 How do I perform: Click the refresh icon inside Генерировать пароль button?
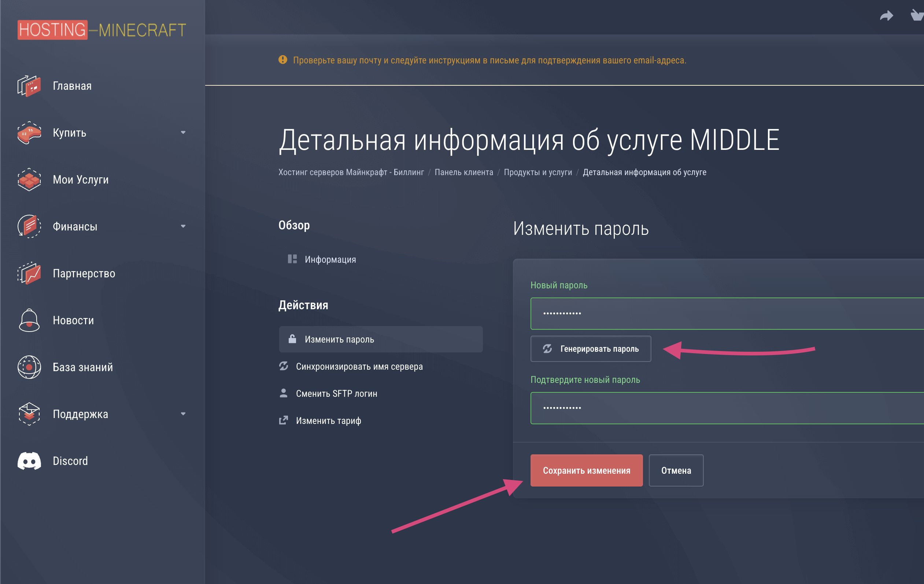(548, 349)
